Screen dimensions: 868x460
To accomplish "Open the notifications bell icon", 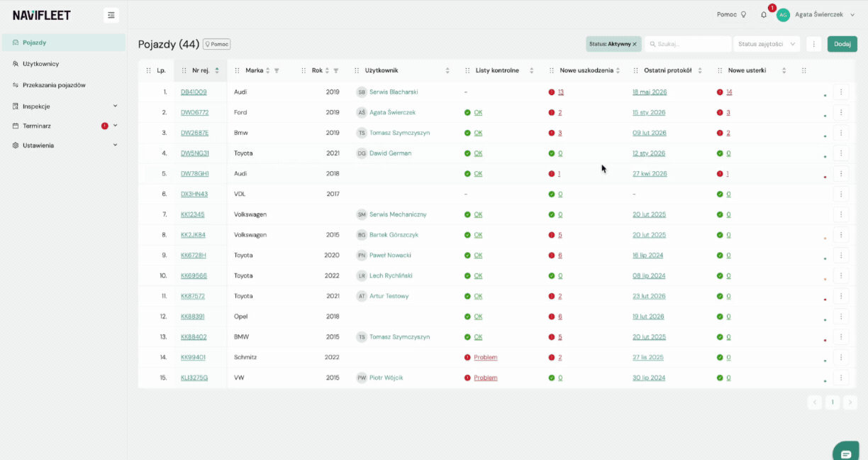I will (764, 15).
